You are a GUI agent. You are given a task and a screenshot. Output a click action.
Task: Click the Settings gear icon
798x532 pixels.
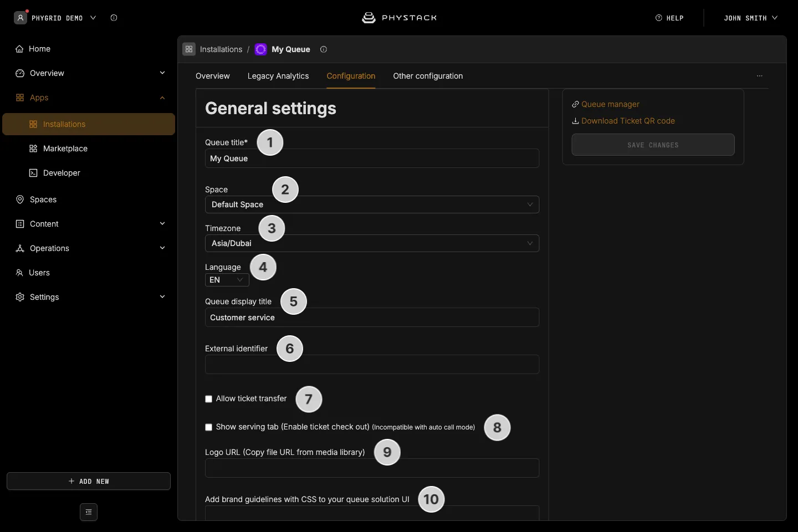pos(20,297)
